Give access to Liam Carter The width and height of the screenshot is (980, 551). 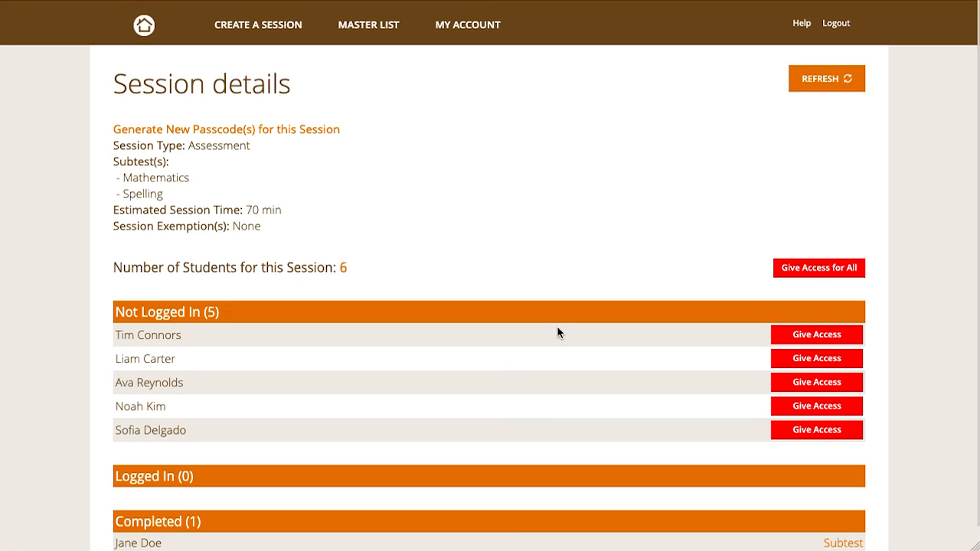click(x=816, y=358)
